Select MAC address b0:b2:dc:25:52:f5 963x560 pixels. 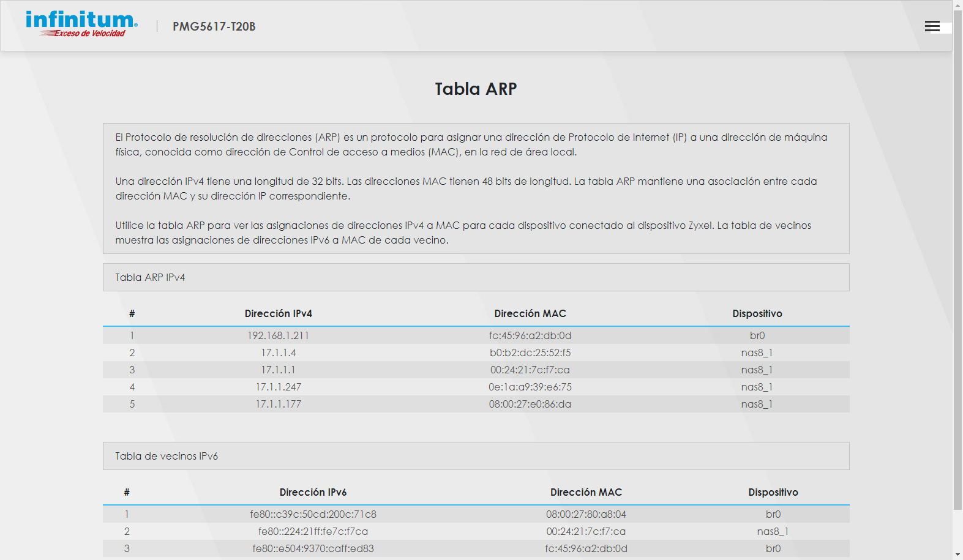[530, 353]
